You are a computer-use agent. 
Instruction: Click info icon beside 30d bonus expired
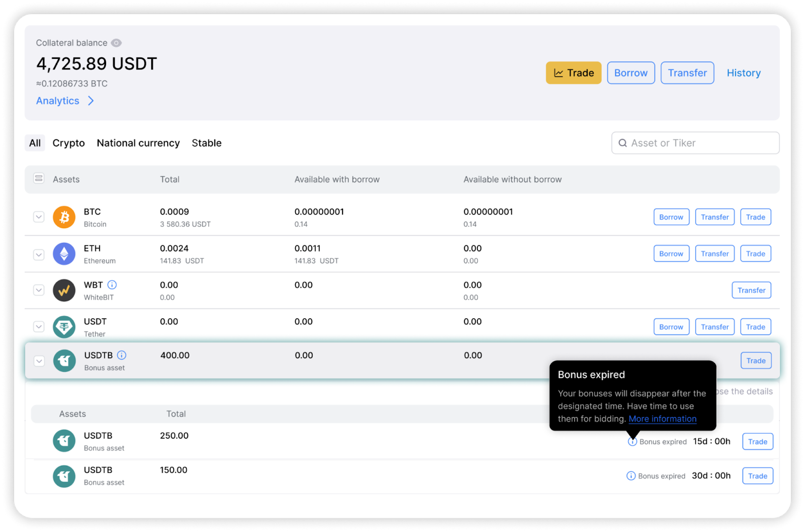pos(631,476)
